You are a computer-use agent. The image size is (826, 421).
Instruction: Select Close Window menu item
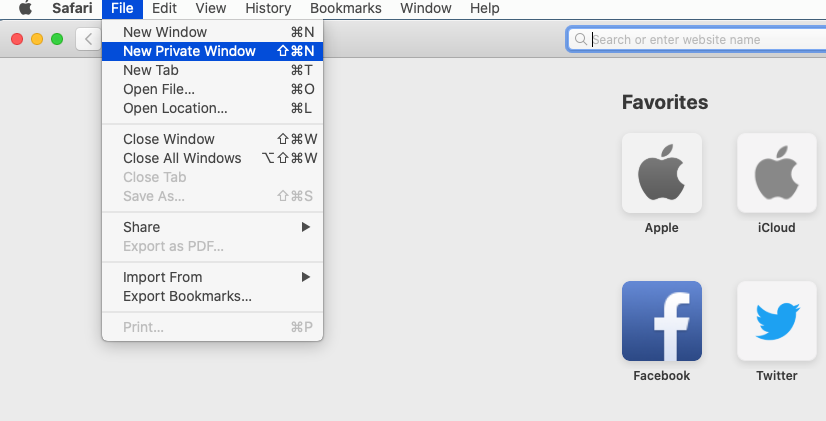click(212, 139)
